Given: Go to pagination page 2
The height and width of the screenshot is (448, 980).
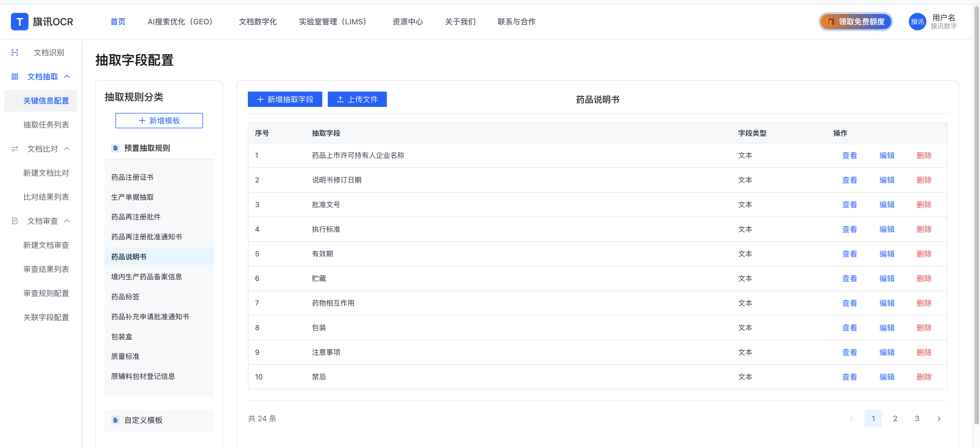Looking at the screenshot, I should point(895,418).
